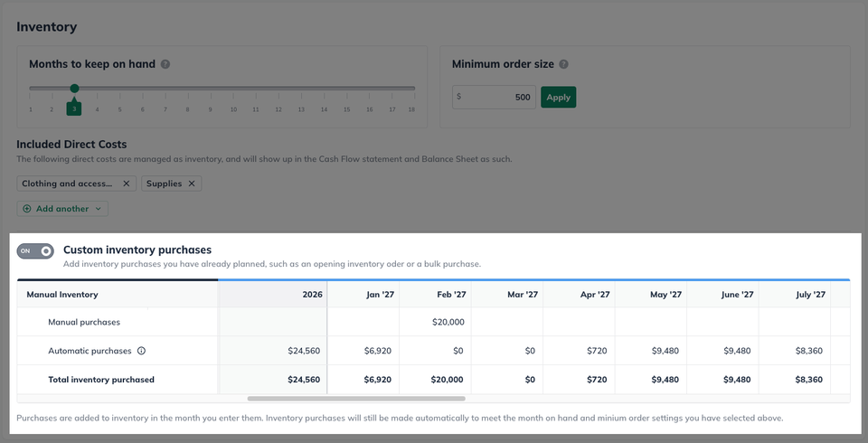Select Manual purchases June '27 cell
Screen dimensions: 868x443
click(x=723, y=322)
